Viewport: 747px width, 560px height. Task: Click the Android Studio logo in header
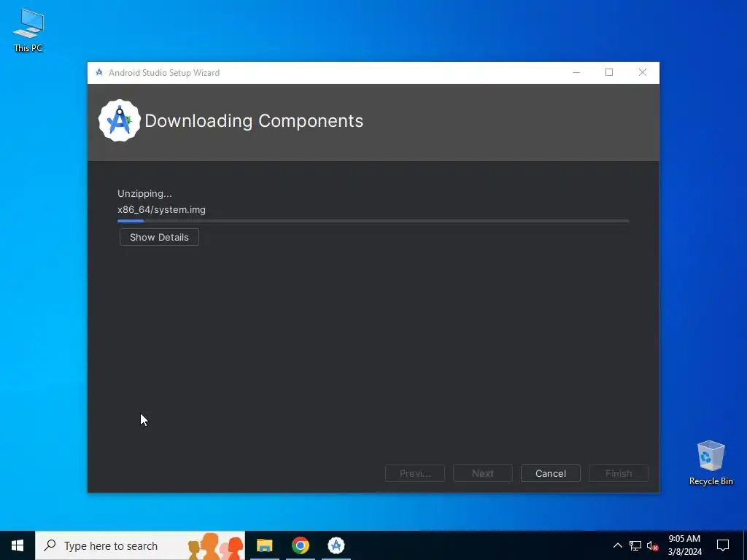[x=120, y=120]
